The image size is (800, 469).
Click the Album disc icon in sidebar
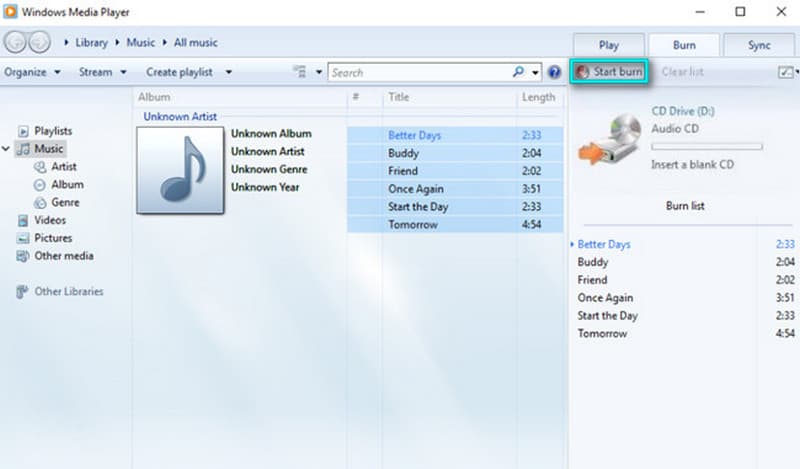point(39,185)
